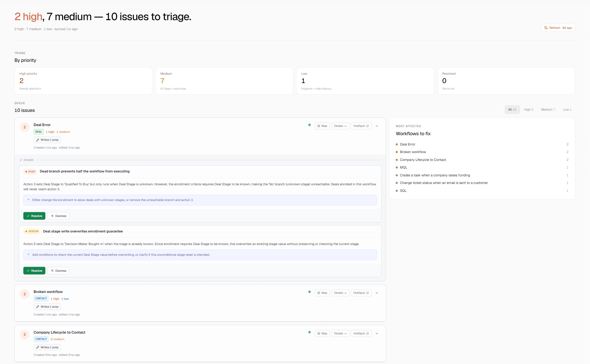Click the Low summary card
Viewport: 590px width, 364px height.
coord(365,81)
